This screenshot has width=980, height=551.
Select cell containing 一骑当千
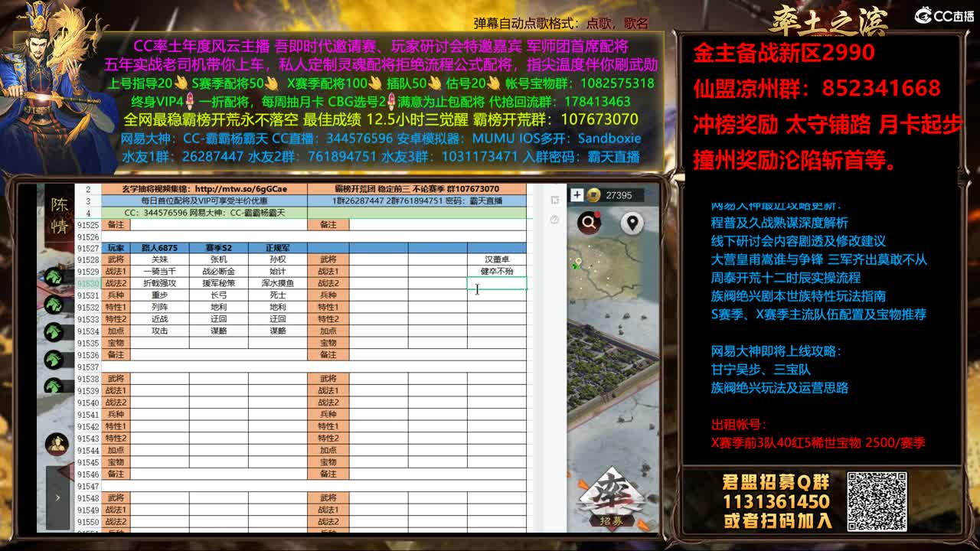point(159,272)
